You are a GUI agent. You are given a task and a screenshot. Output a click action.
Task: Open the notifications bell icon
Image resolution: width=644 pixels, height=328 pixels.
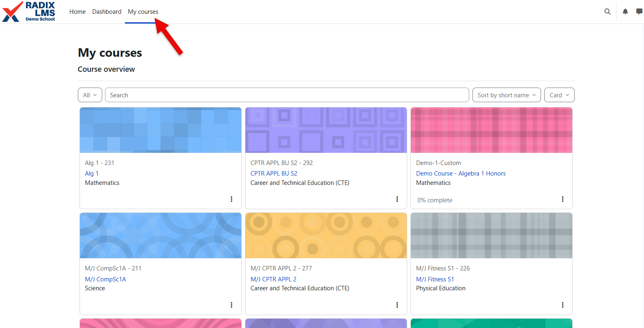point(625,12)
